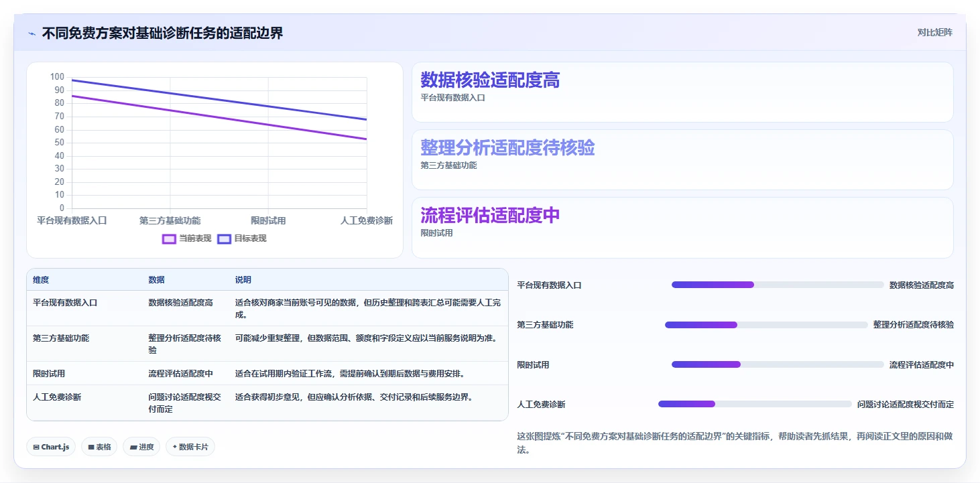Click chart x-axis label 人工免费诊断
This screenshot has height=483, width=980.
(367, 220)
